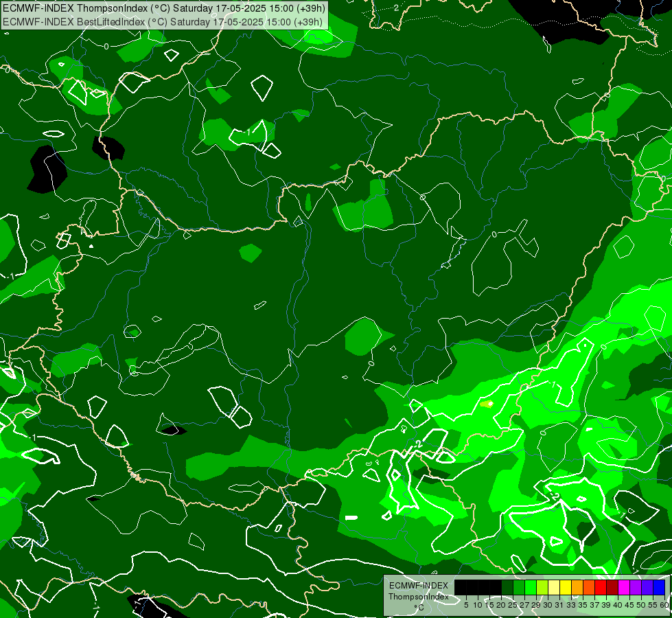
Task: Select the orange 33–35 legend swatch
Action: point(577,587)
